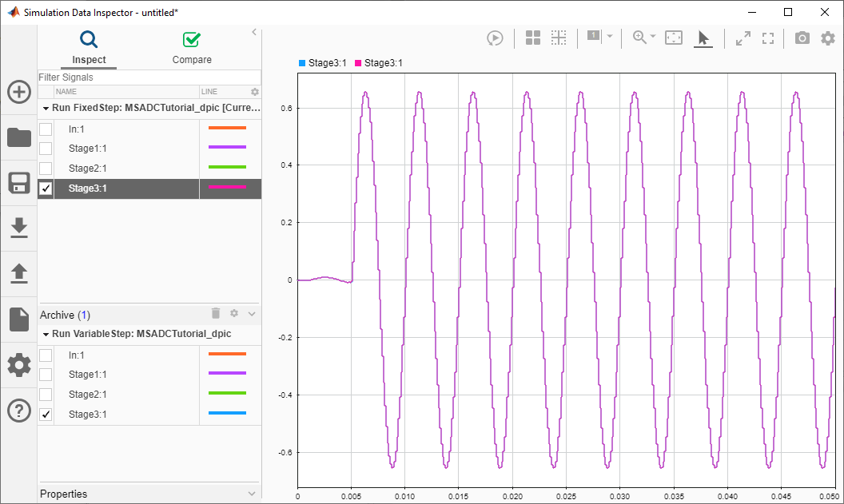Click the import download arrow sidebar icon

point(19,228)
